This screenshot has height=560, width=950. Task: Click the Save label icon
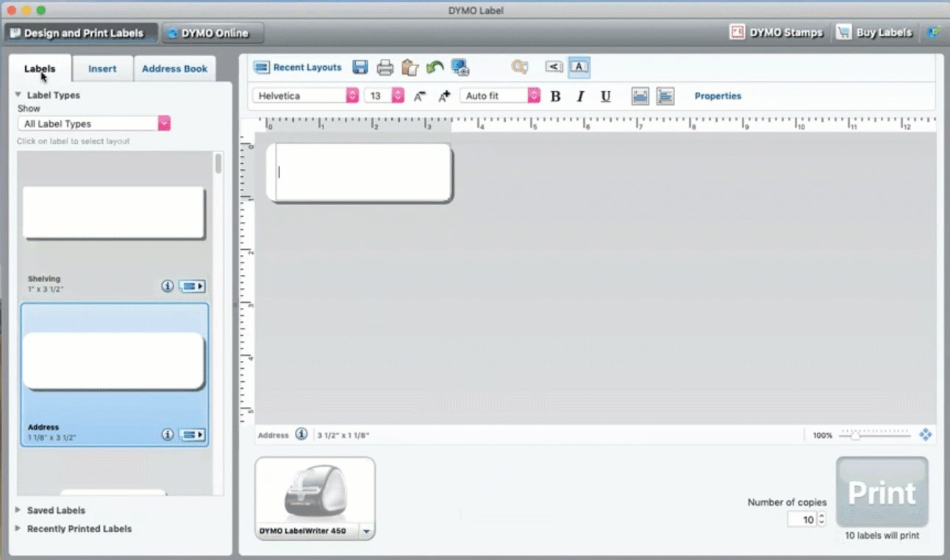tap(360, 68)
